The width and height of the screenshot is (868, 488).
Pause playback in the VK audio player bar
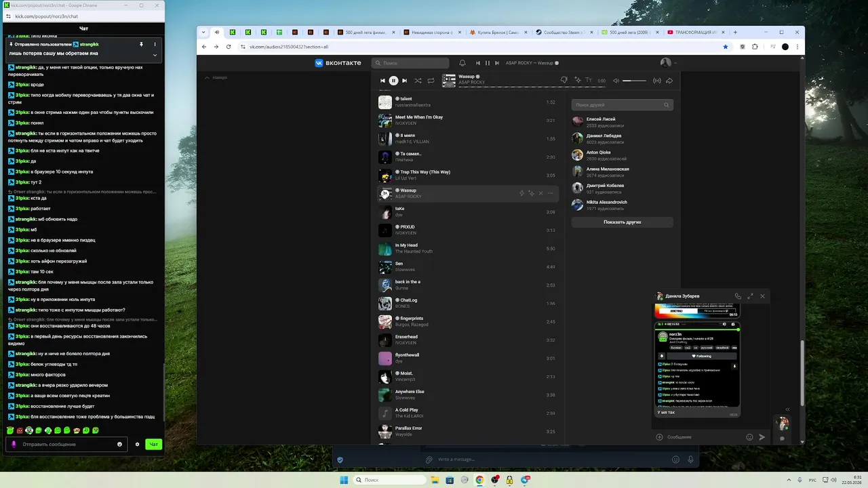393,81
